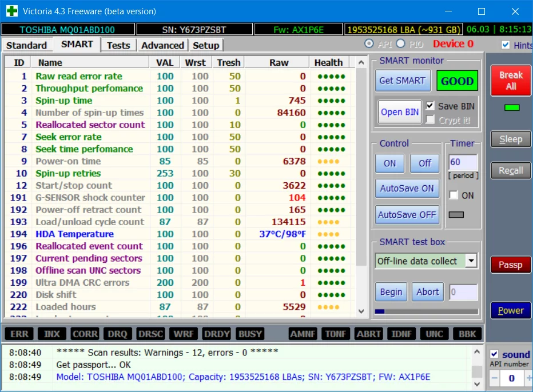533x392 pixels.
Task: Click the SMART table scroll down arrow
Action: (361, 311)
